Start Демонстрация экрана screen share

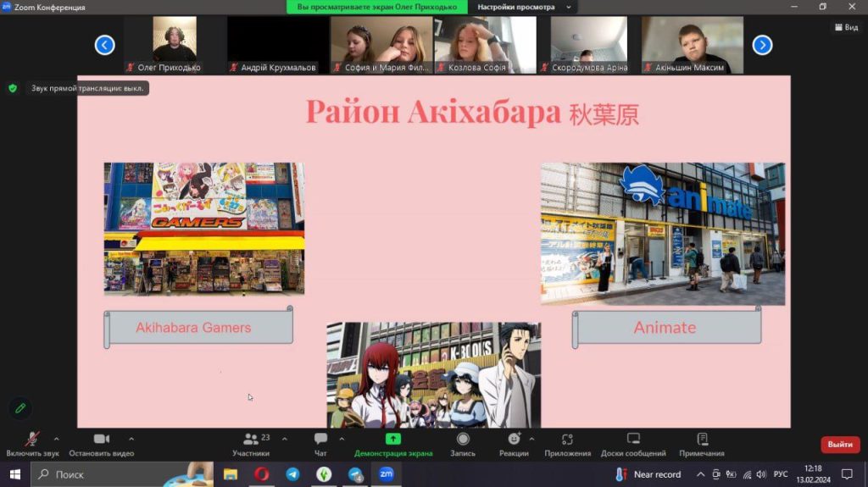click(393, 445)
